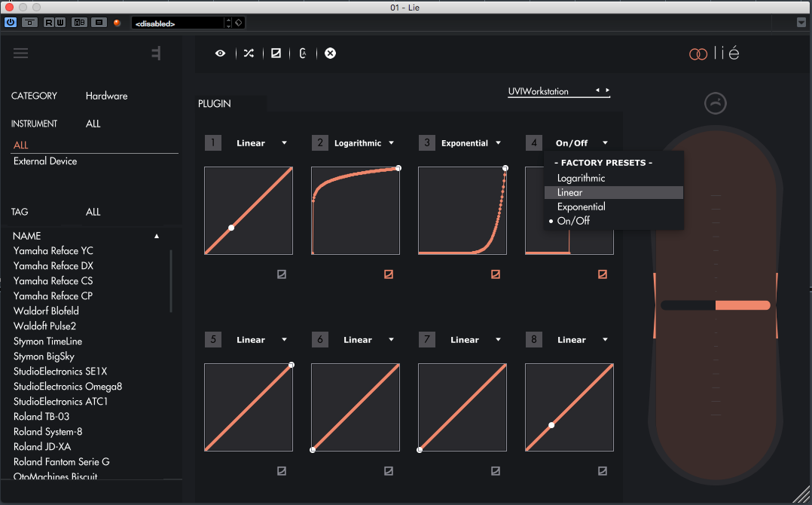Click the diamond preset management icon

point(238,23)
